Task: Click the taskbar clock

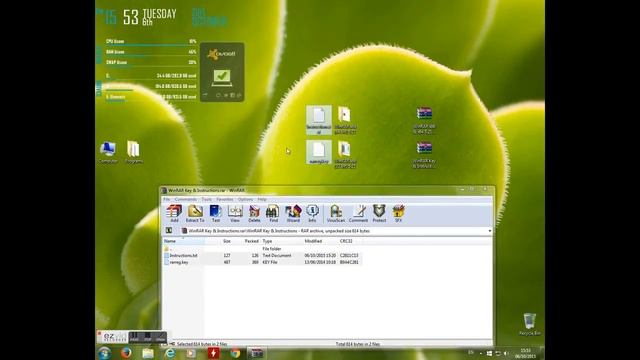Action: coord(526,353)
